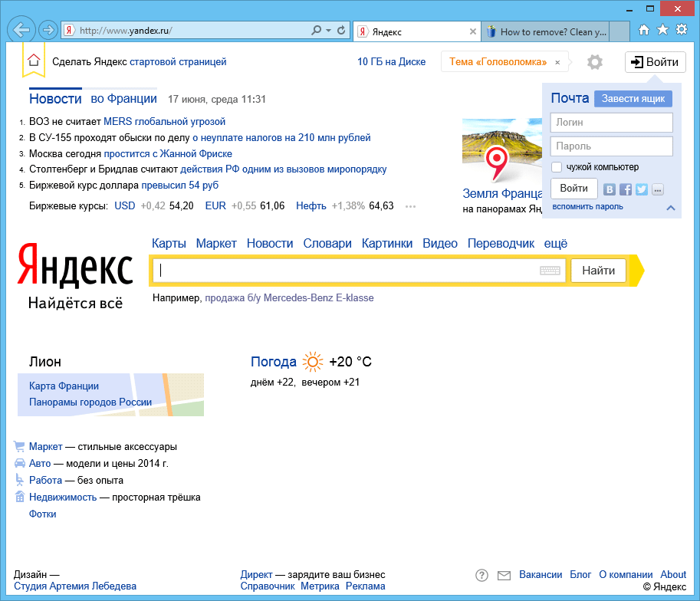Click стартовой страницей link
The width and height of the screenshot is (700, 601).
178,61
